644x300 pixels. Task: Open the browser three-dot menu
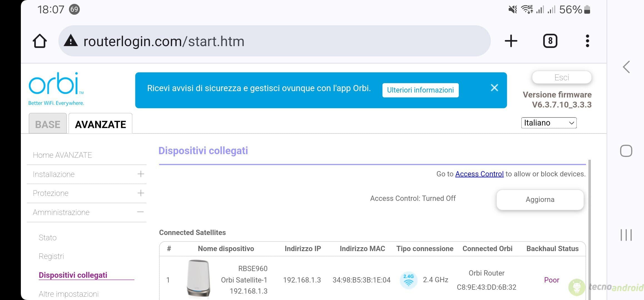click(587, 41)
